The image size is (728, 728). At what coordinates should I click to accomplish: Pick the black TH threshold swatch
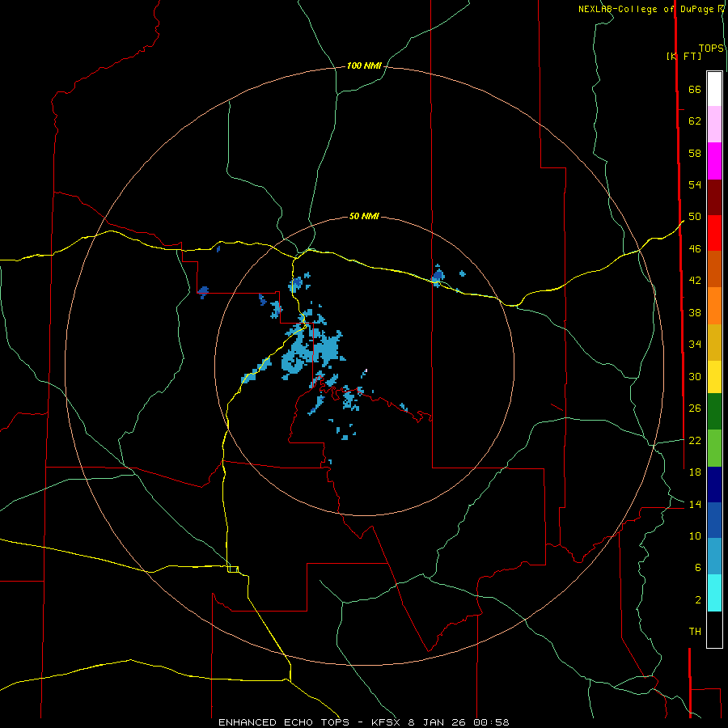tap(714, 629)
